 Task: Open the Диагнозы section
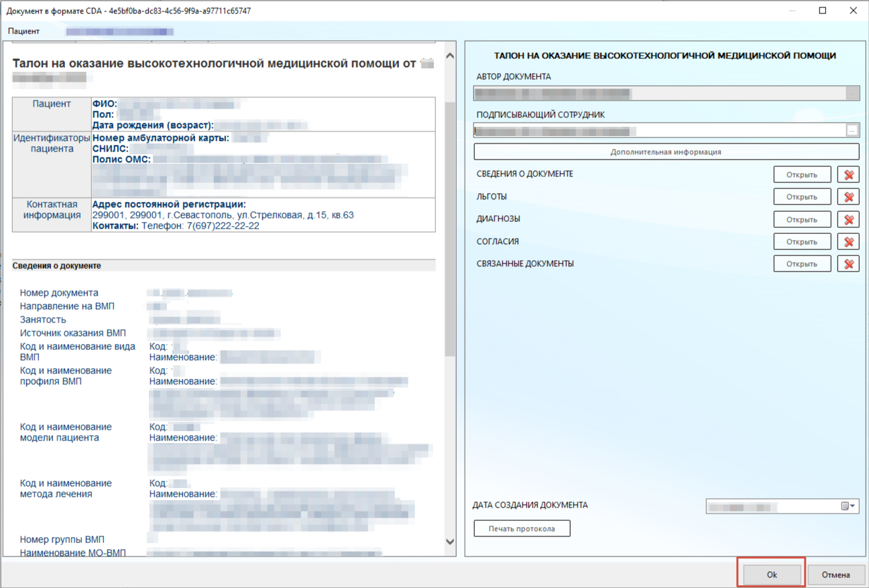pos(802,219)
